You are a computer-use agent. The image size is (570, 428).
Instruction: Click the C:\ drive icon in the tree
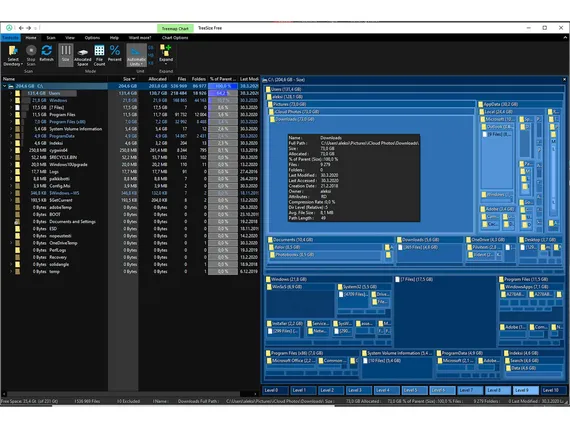(11, 86)
